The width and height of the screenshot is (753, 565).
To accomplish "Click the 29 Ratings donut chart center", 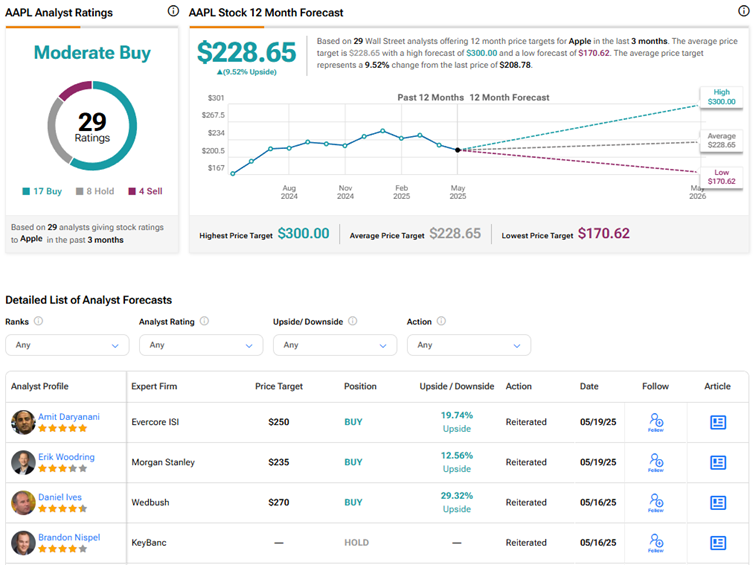I will pos(92,127).
